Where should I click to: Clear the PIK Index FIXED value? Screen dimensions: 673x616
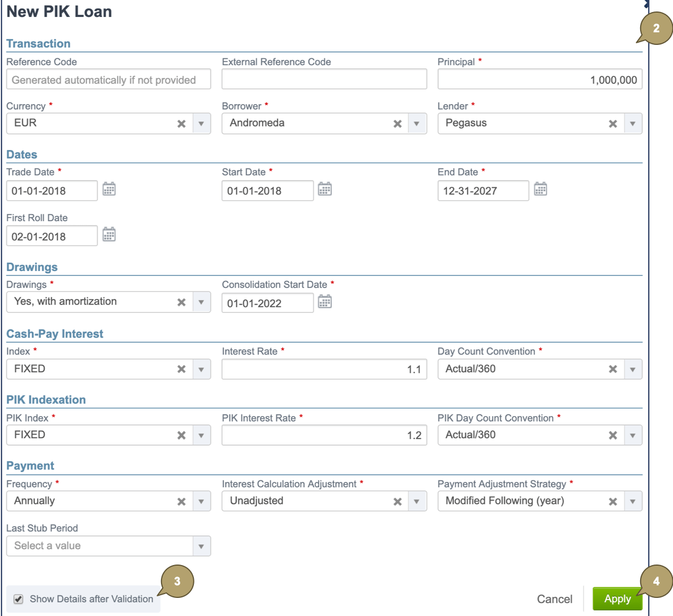pyautogui.click(x=181, y=435)
